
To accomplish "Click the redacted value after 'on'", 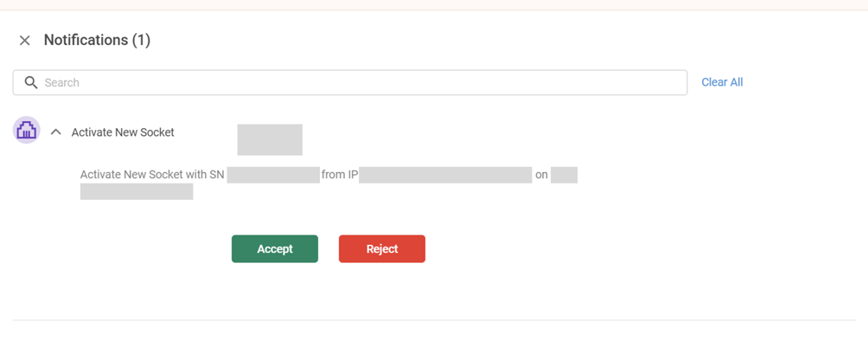I will [x=564, y=175].
